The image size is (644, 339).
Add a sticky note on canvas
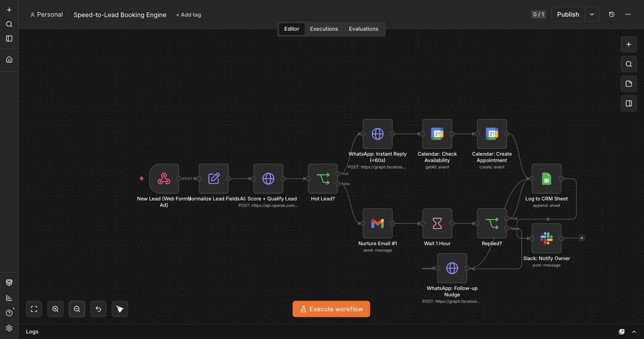click(629, 84)
